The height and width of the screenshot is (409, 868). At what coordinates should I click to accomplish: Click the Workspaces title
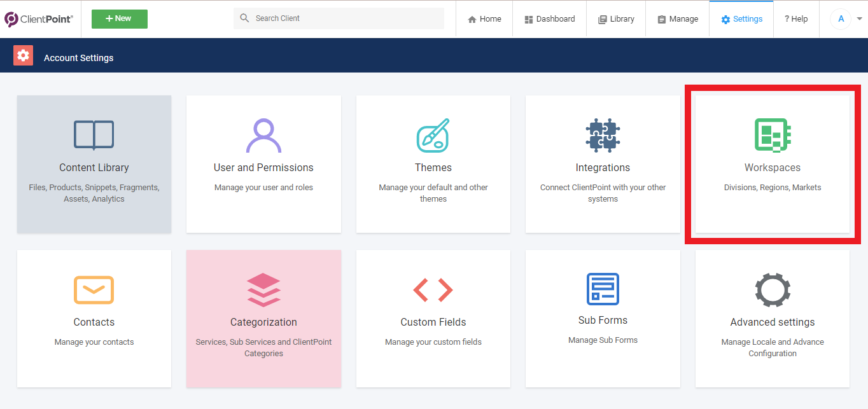pos(773,168)
